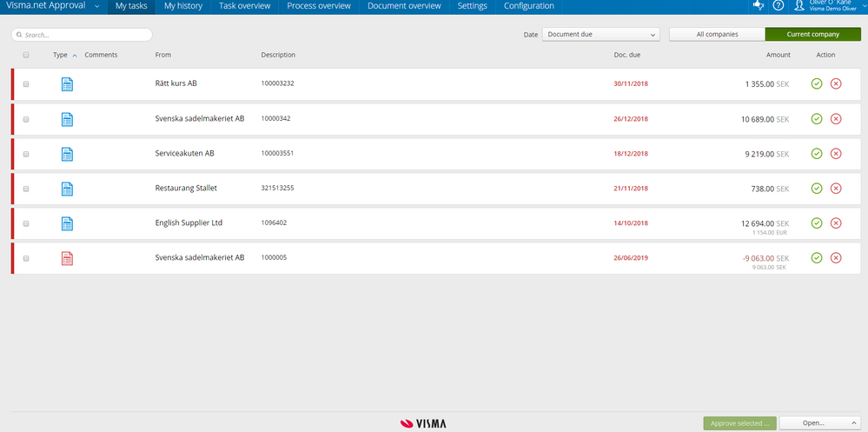This screenshot has height=432, width=868.
Task: Reject the Serviceakuten AB invoice
Action: click(x=836, y=153)
